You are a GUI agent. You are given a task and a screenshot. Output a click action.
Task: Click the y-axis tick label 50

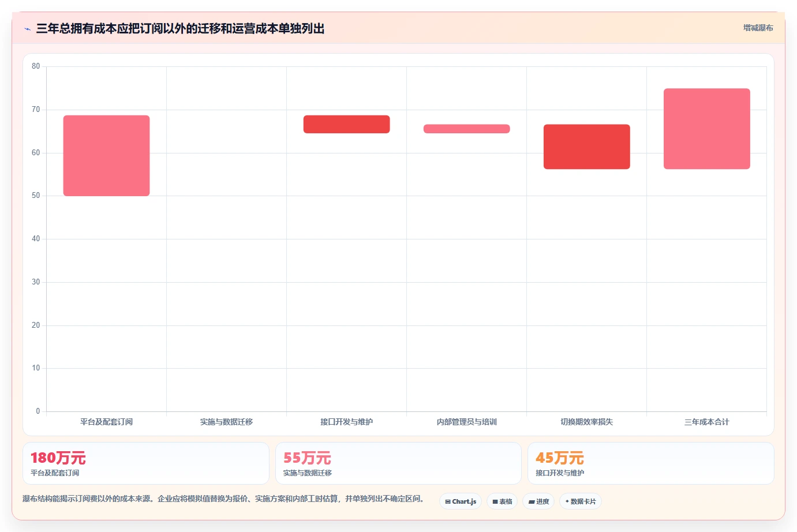pyautogui.click(x=36, y=196)
